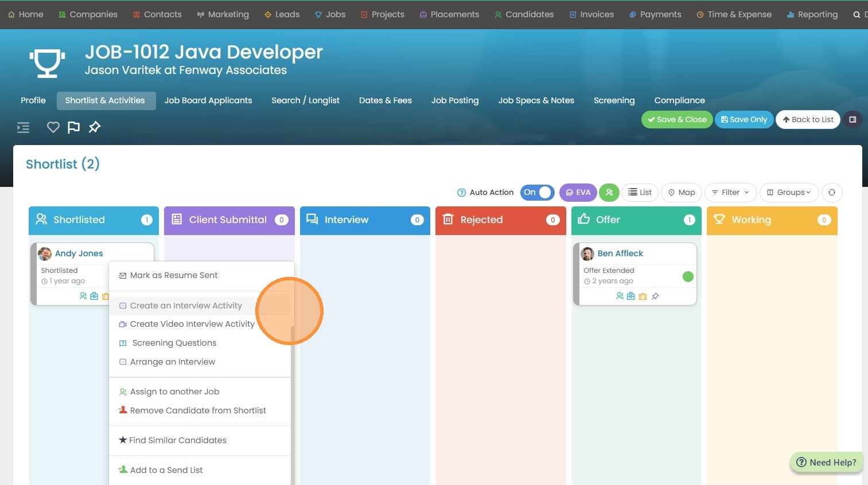Click the Offer column thumbs-up icon
The image size is (868, 485).
tap(584, 218)
